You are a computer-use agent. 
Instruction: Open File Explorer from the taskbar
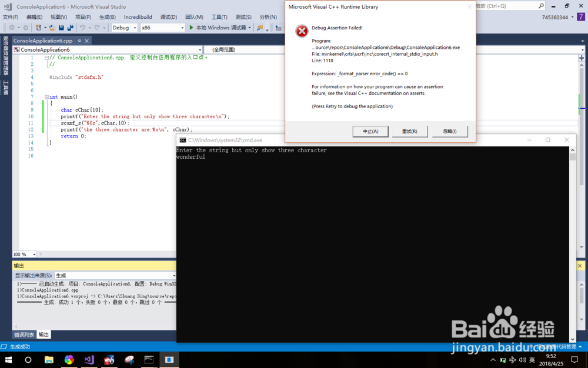(x=49, y=360)
